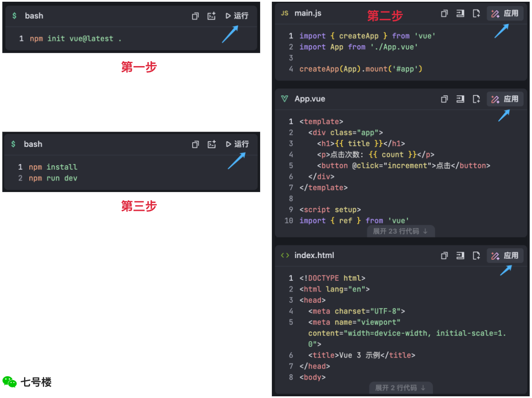Viewport: 532px width, 398px height.
Task: Copy the index.html code block
Action: (444, 255)
